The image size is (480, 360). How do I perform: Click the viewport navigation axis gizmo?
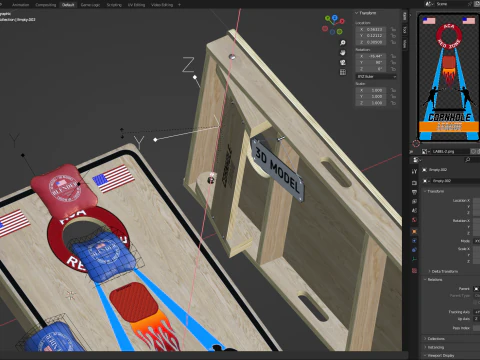333,25
